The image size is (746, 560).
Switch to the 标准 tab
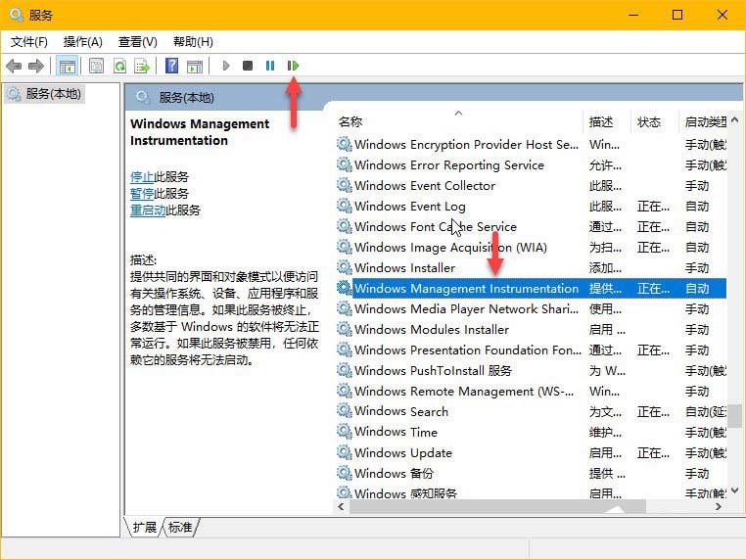(x=180, y=527)
